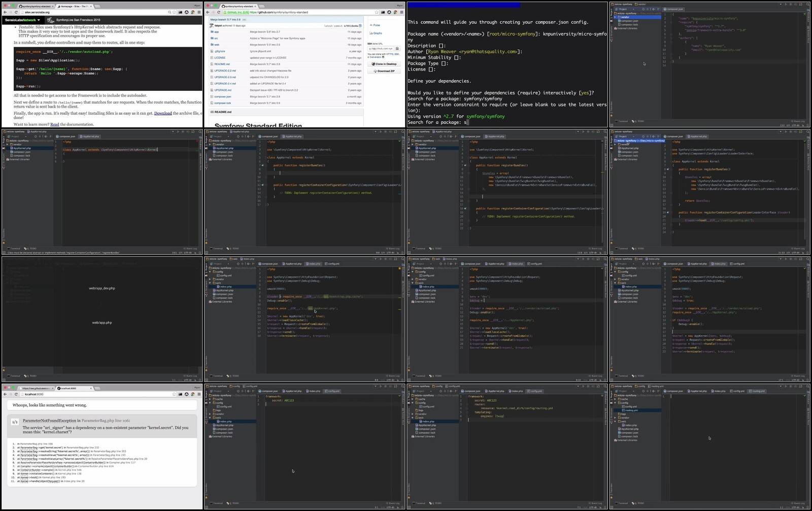
Task: Click bookmark star in the localhost:8000 address bar
Action: pos(175,394)
